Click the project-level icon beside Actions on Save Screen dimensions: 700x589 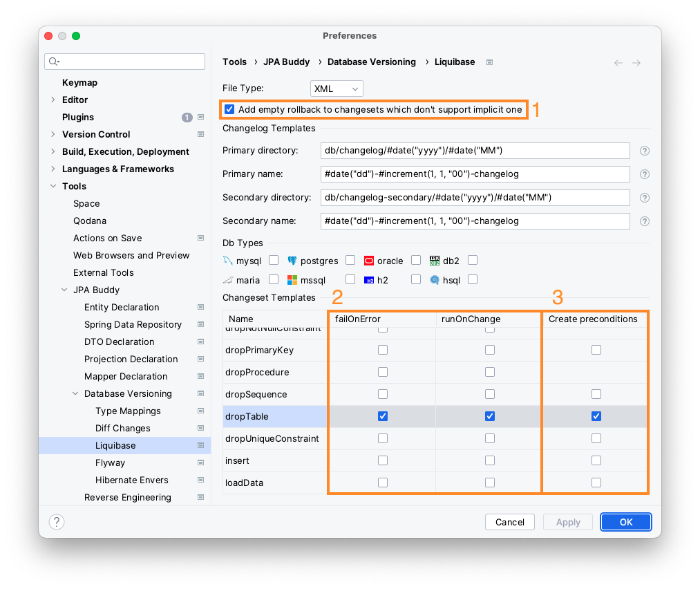click(x=201, y=238)
